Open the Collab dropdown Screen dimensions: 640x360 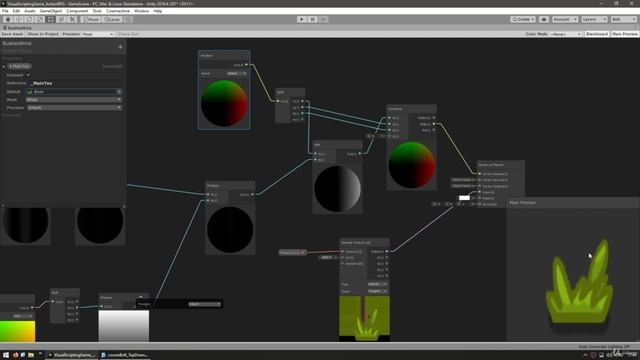[x=523, y=19]
